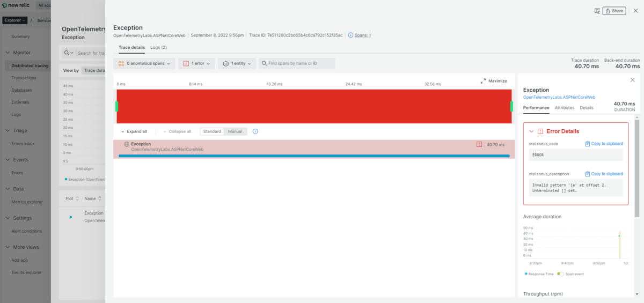The height and width of the screenshot is (303, 644).
Task: Open Databases in sidebar
Action: 21,90
